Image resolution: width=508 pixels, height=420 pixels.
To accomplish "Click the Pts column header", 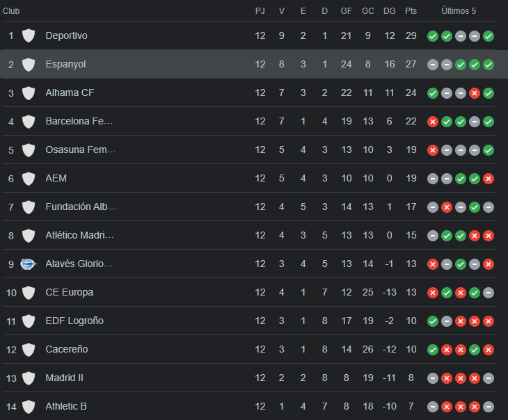I will (411, 11).
